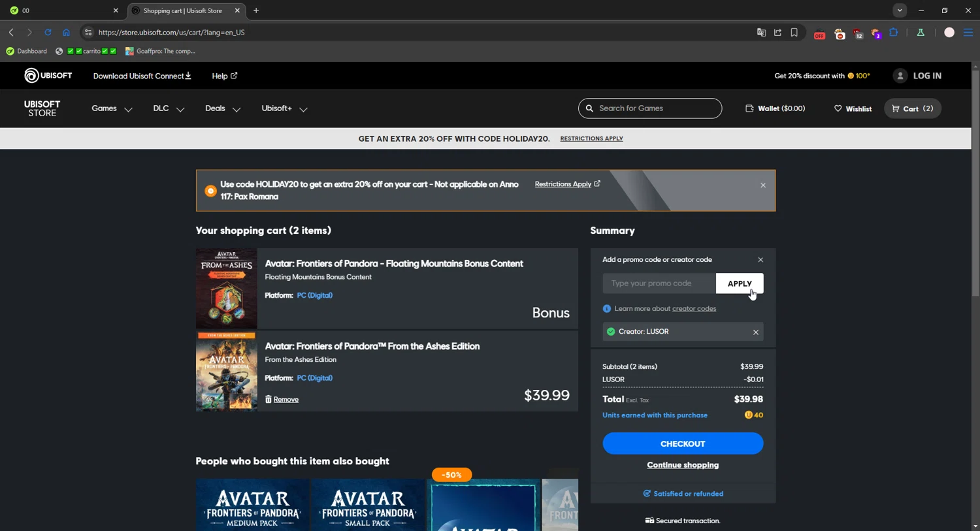Open the Help external link
980x531 pixels.
(224, 76)
